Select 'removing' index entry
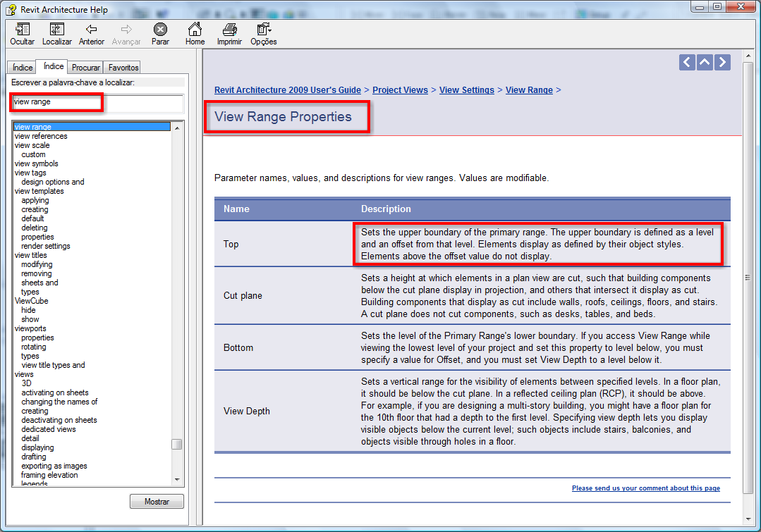761x532 pixels. (x=37, y=273)
